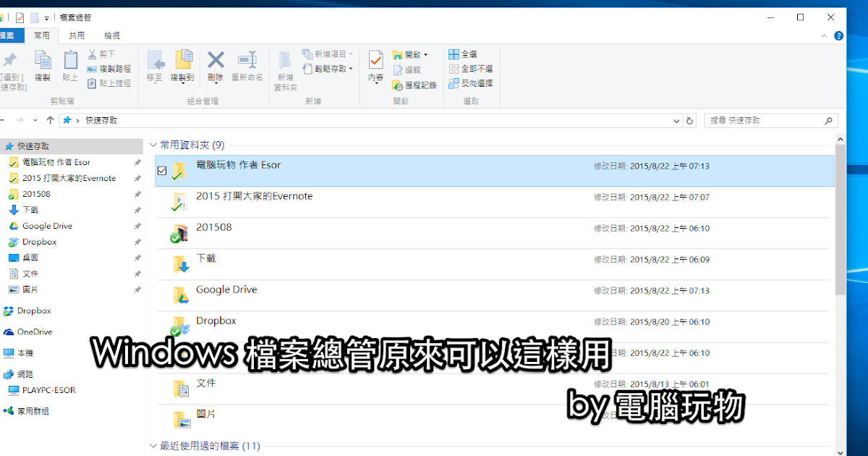The height and width of the screenshot is (456, 868).
Task: Click the 貼上捷徑 (Paste shortcut) icon
Action: pyautogui.click(x=92, y=83)
